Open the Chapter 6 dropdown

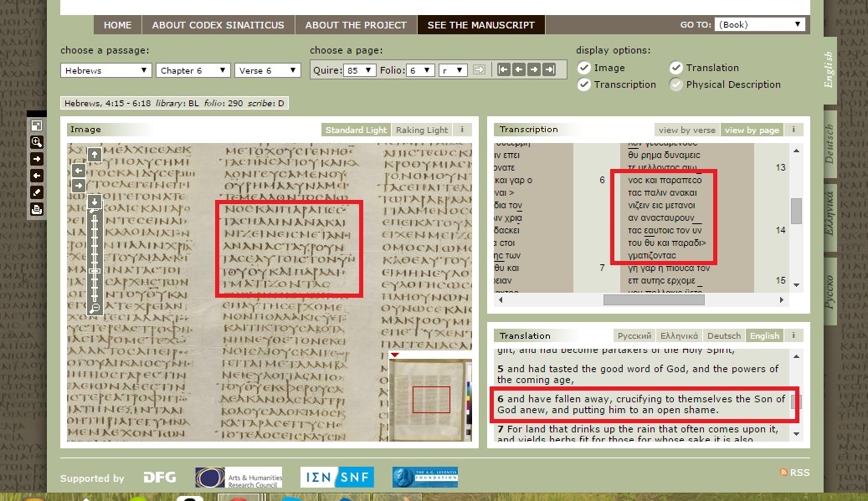(x=193, y=70)
